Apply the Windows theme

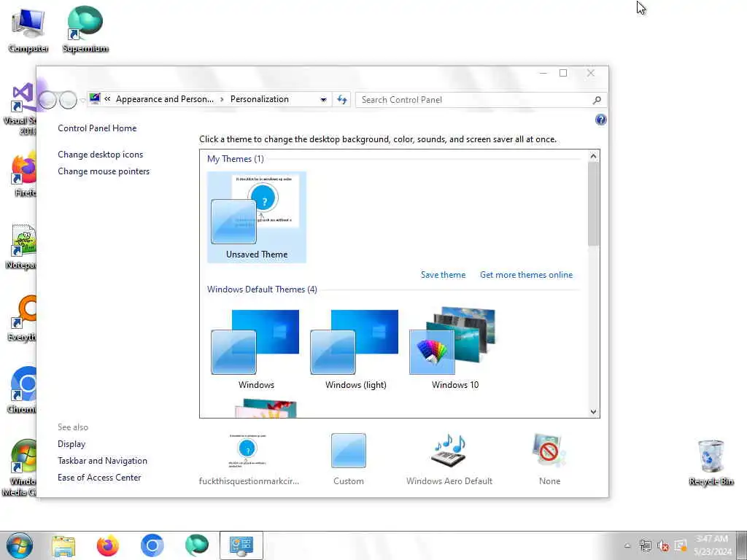point(256,349)
